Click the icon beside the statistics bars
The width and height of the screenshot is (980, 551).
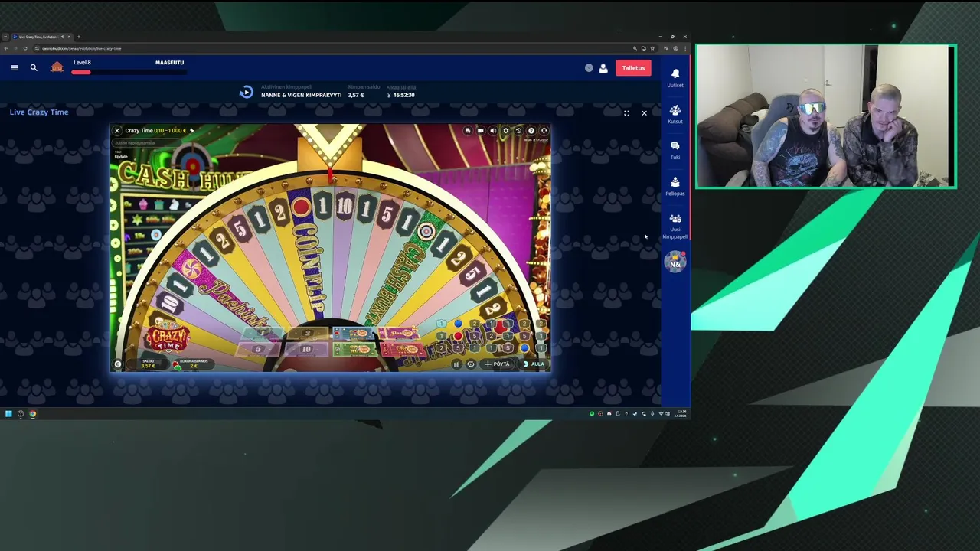point(471,364)
